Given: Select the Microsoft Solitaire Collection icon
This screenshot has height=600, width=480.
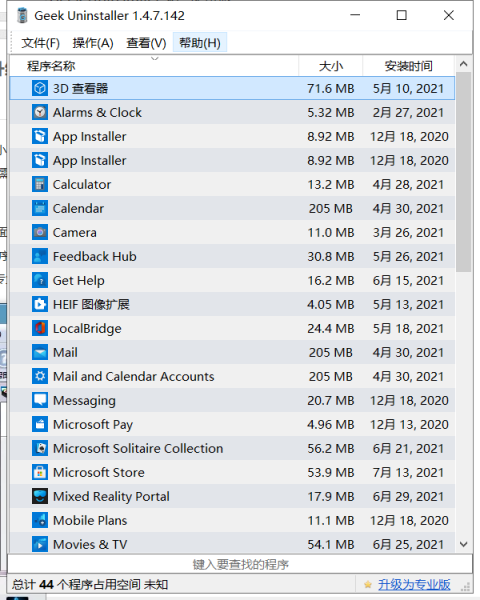Looking at the screenshot, I should pos(40,448).
